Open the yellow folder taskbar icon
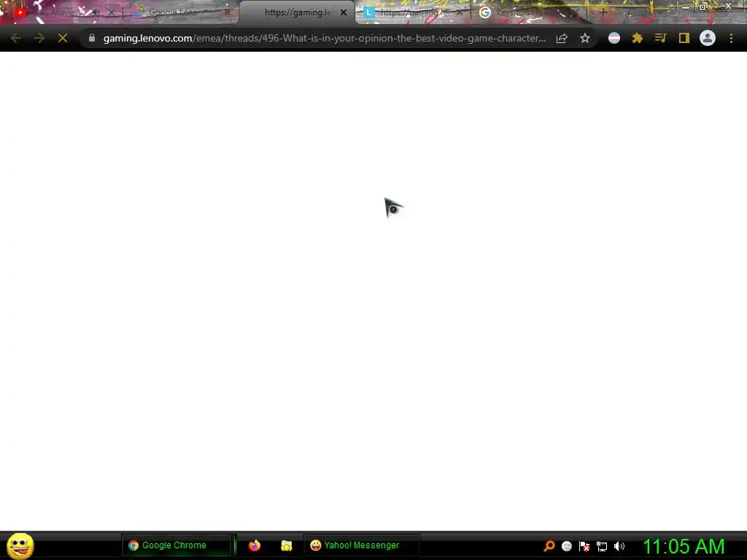The image size is (747, 560). coord(286,545)
